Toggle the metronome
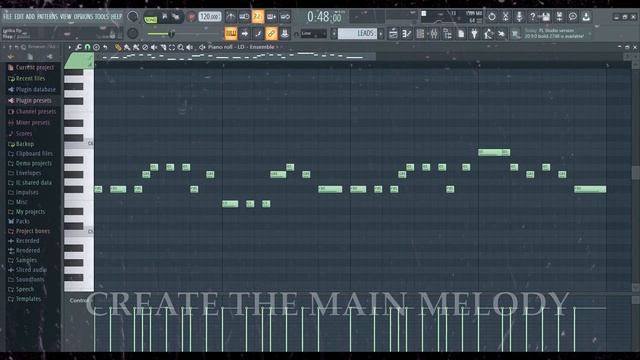This screenshot has height=360, width=640. point(231,17)
